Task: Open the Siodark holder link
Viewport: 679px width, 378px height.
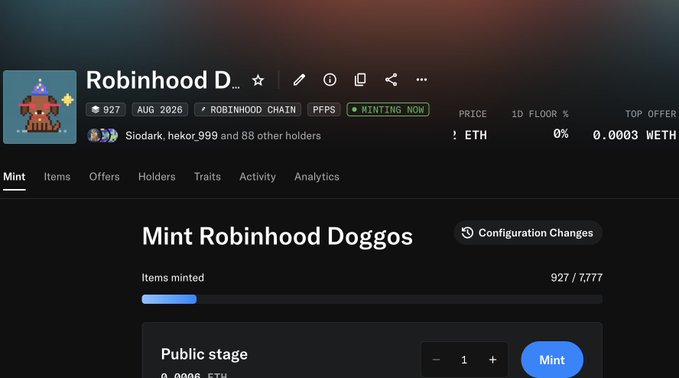Action: click(x=144, y=136)
